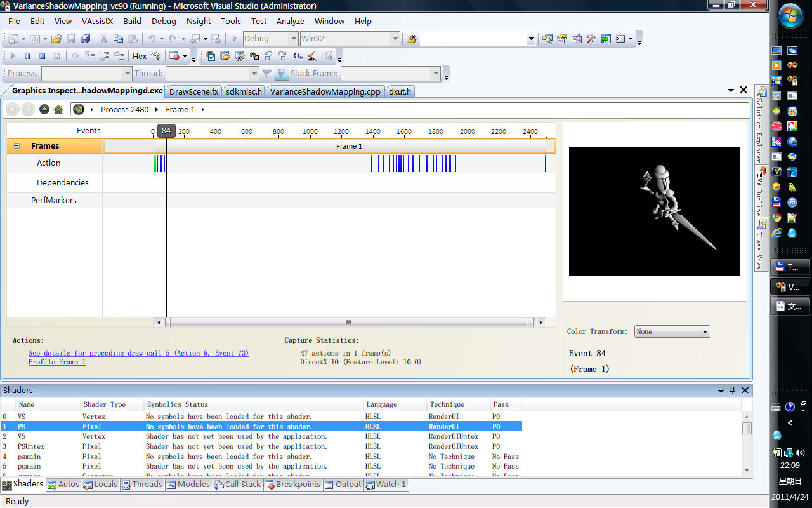Click the event 84 timeline marker
This screenshot has width=812, height=508.
click(x=166, y=131)
